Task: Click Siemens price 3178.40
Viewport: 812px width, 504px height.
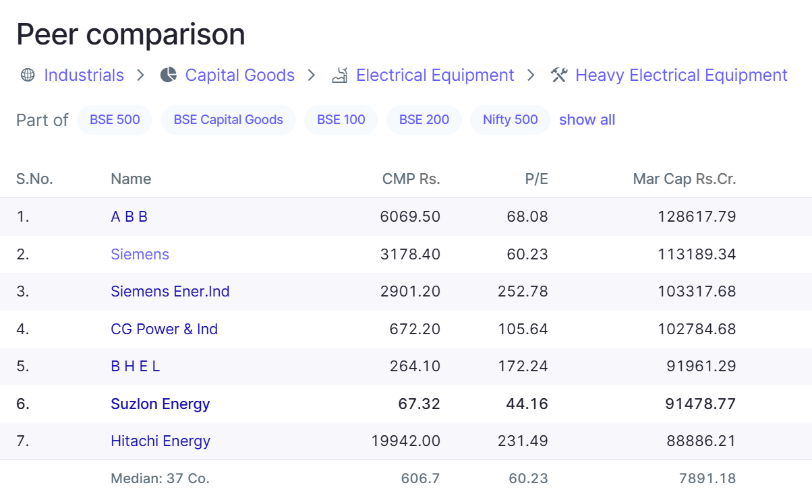Action: point(410,255)
